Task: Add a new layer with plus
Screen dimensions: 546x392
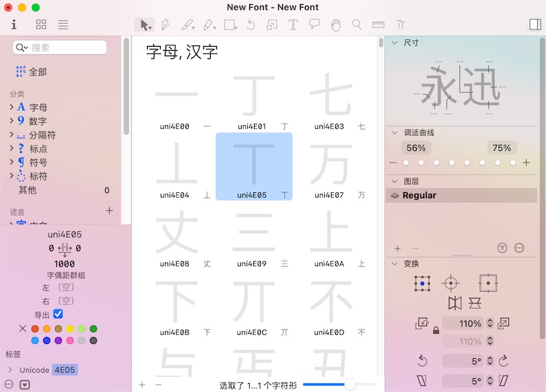Action: tap(398, 249)
